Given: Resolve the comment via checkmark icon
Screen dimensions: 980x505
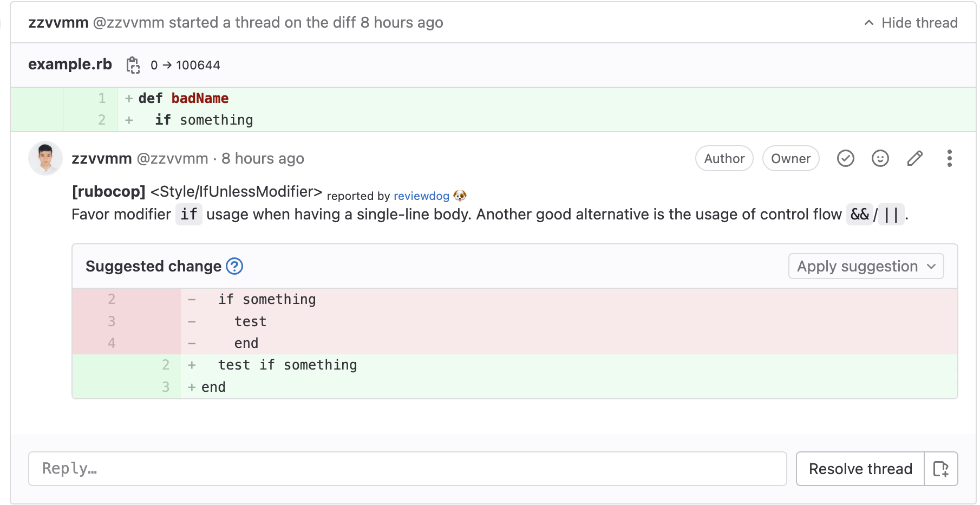Looking at the screenshot, I should (845, 158).
